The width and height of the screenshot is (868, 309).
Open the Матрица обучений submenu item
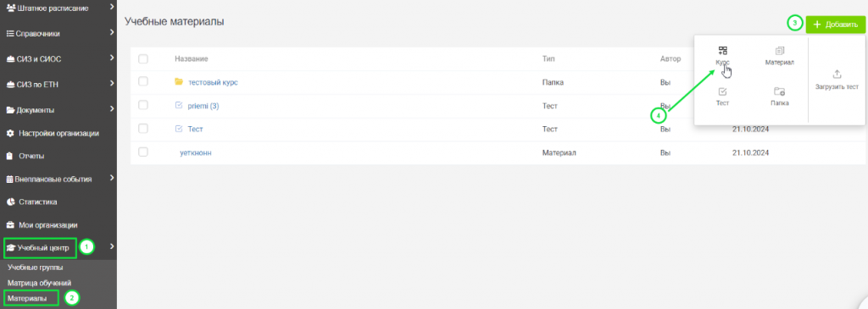(x=39, y=283)
